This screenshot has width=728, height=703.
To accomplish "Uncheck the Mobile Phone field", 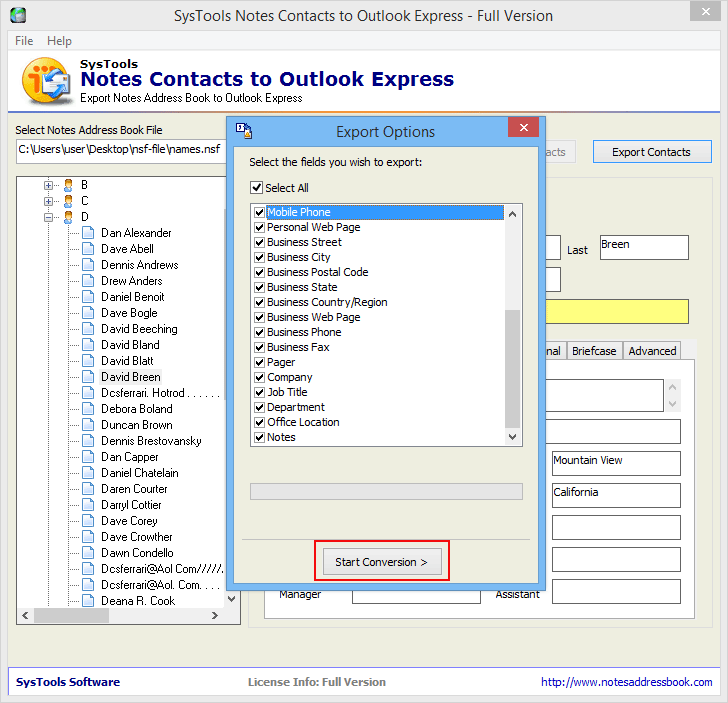I will (260, 212).
